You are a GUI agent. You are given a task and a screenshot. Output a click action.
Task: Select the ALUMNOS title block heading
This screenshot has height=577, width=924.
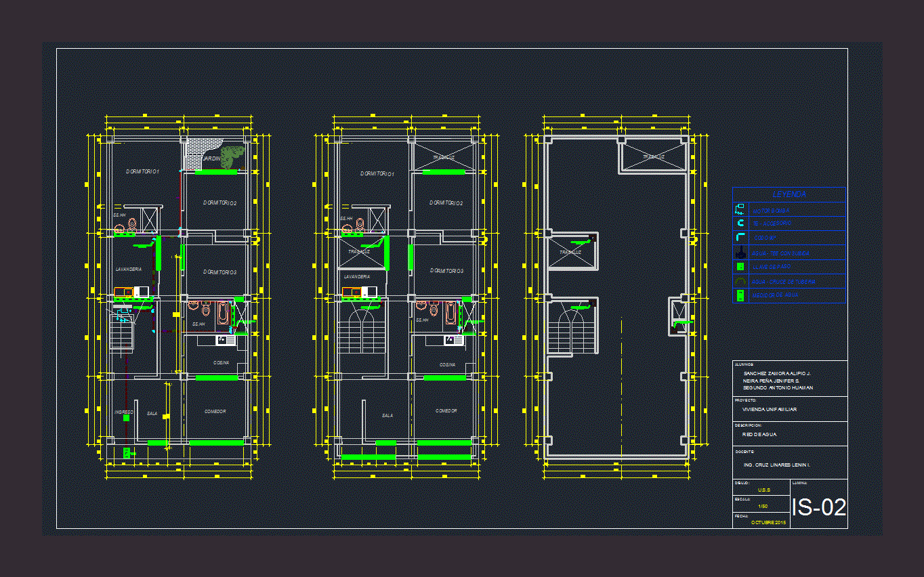(x=744, y=364)
